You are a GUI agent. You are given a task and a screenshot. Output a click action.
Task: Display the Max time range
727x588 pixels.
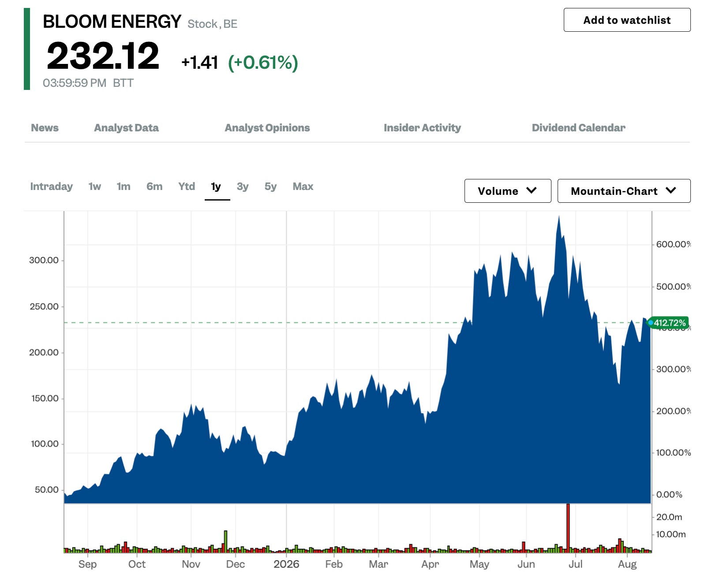(303, 186)
